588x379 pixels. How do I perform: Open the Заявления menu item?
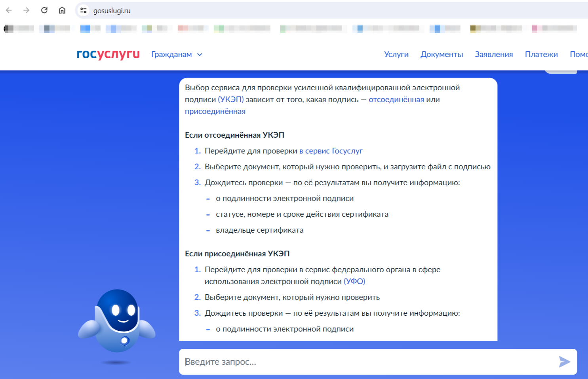494,54
